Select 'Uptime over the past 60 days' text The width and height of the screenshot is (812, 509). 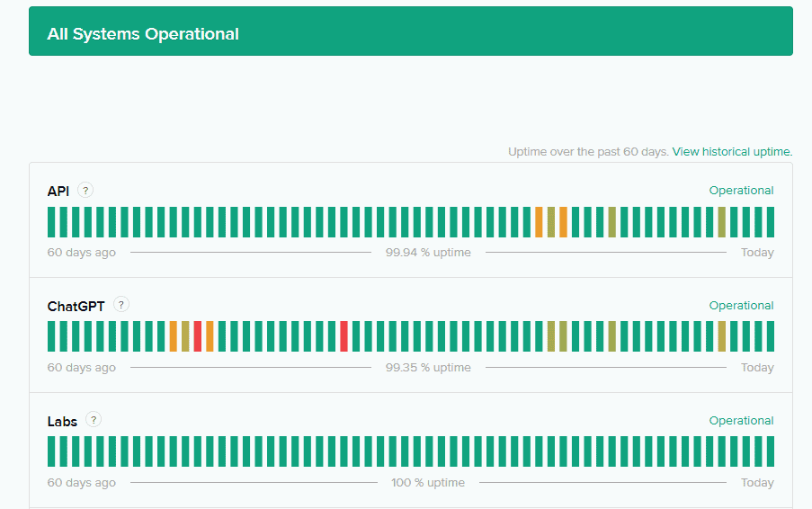(x=588, y=152)
